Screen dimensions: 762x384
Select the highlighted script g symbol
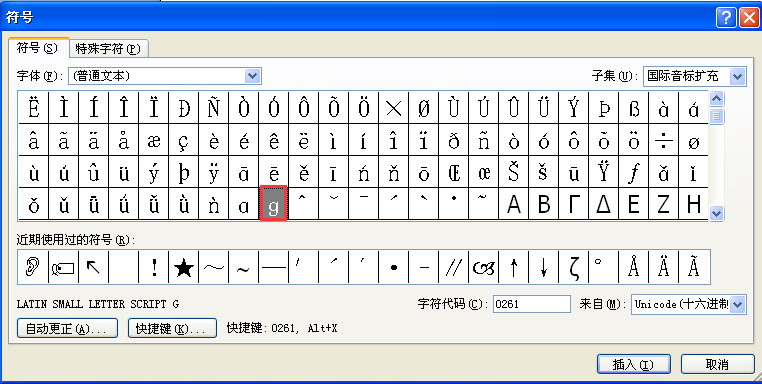tap(274, 204)
